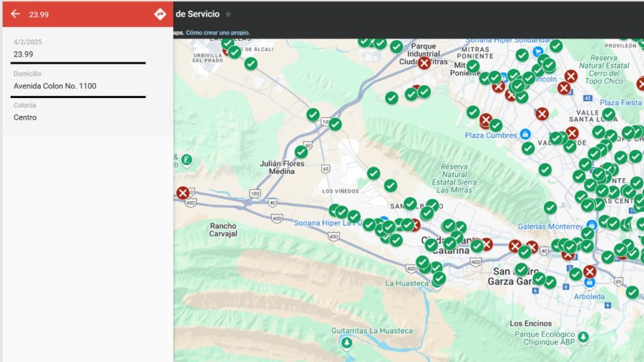644x362 pixels.
Task: Click the green check marker at La Huasteca
Action: point(439,279)
